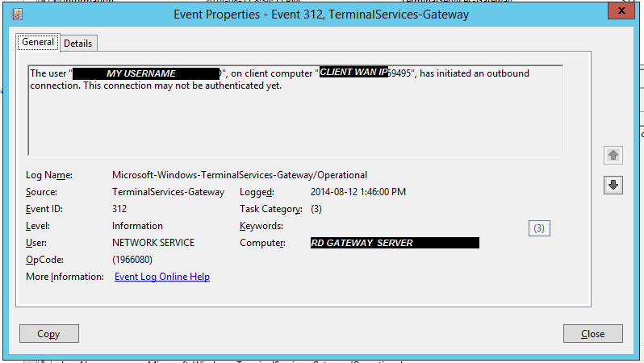
Task: Select the Level value Information
Action: (x=137, y=226)
